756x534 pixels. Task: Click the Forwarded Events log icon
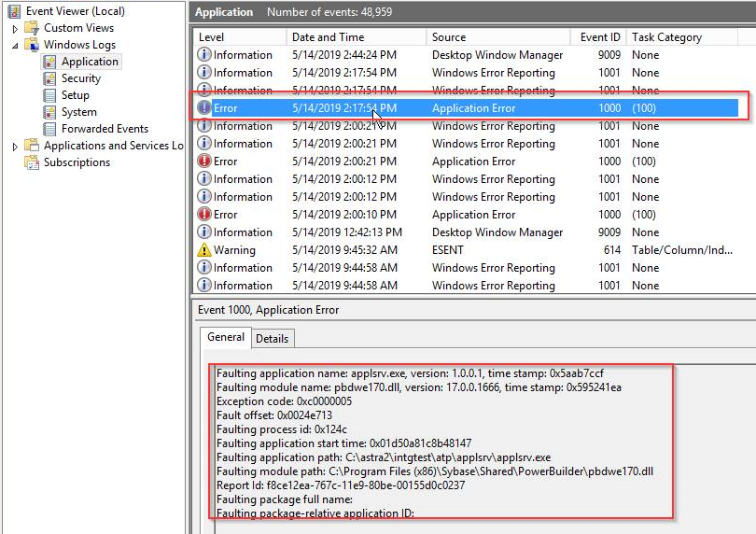coord(50,129)
